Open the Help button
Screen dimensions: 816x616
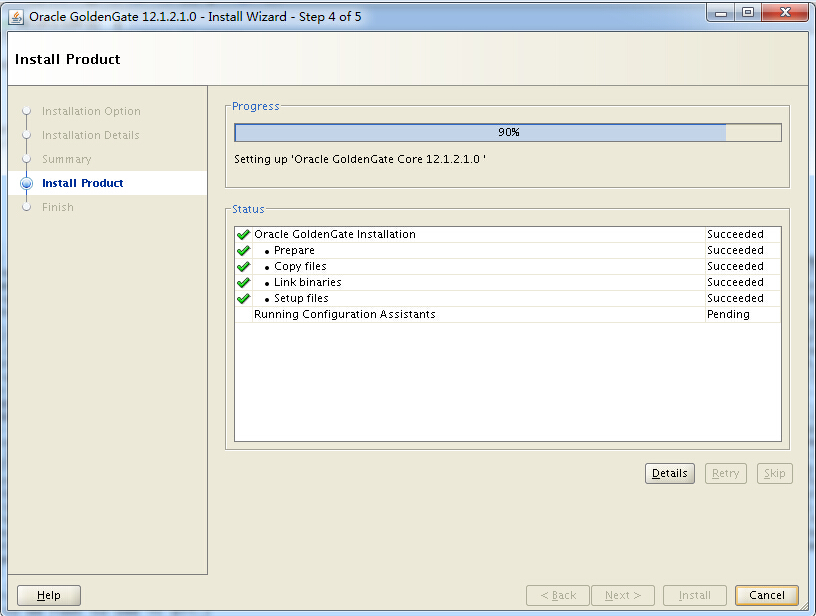[49, 595]
